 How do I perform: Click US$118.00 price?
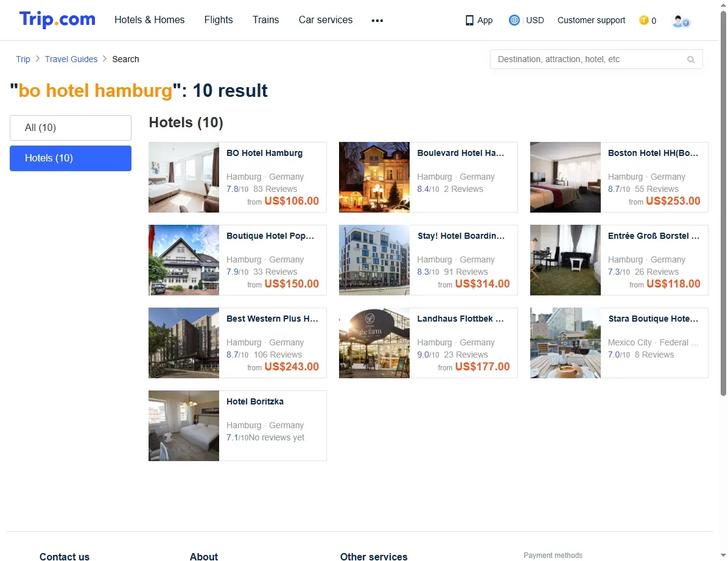click(x=673, y=283)
